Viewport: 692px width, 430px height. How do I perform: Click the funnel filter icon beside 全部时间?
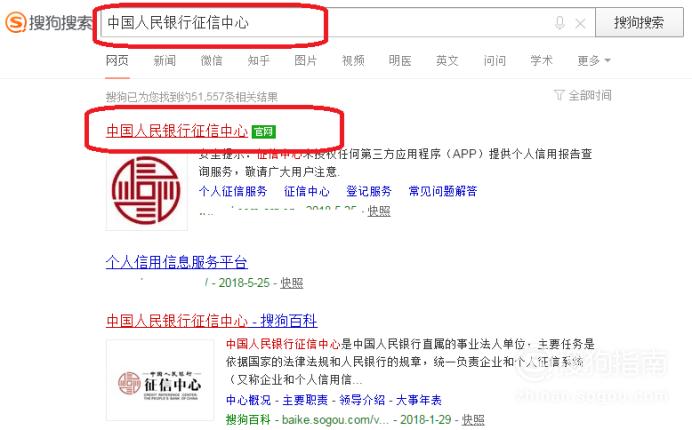point(559,95)
